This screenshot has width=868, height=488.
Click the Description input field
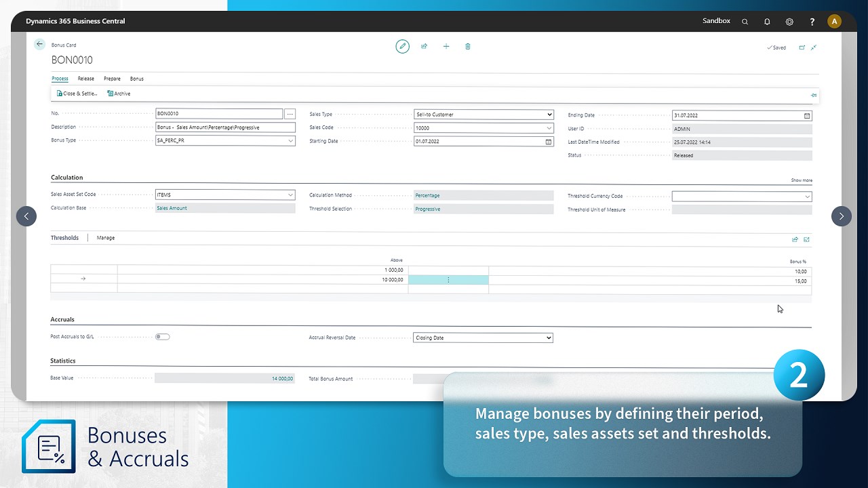coord(225,127)
